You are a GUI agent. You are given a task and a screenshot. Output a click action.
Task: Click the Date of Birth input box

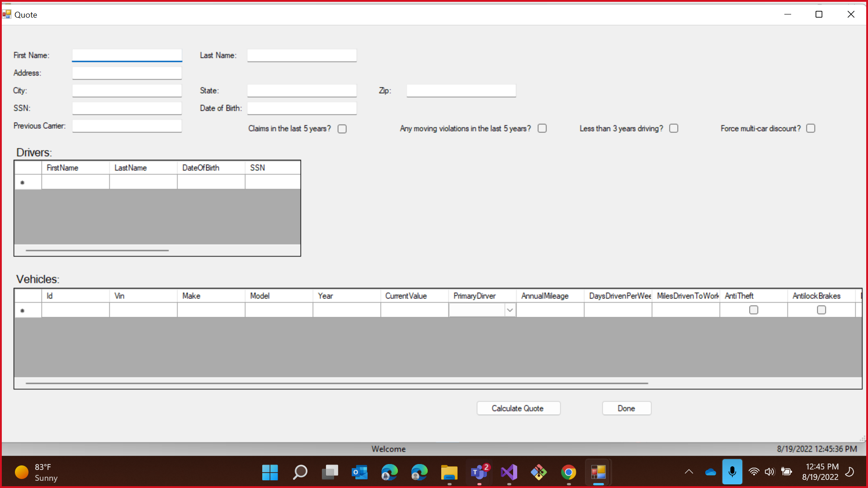coord(302,108)
